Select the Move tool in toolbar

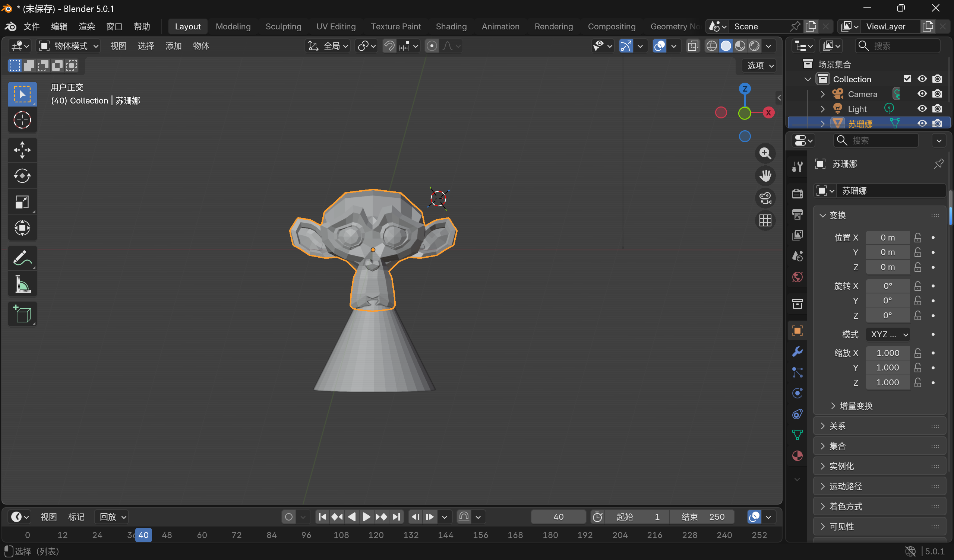pos(22,150)
